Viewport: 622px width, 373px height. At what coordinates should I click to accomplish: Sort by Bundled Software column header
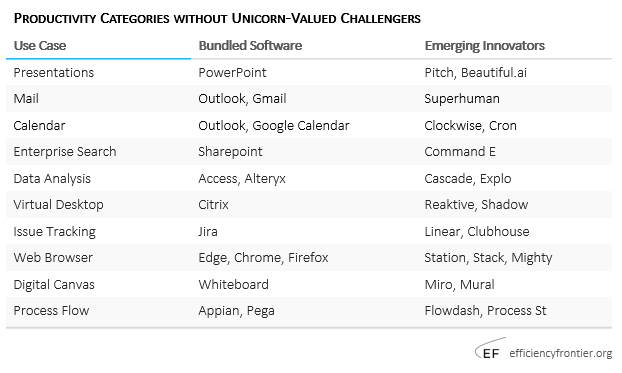tap(250, 46)
